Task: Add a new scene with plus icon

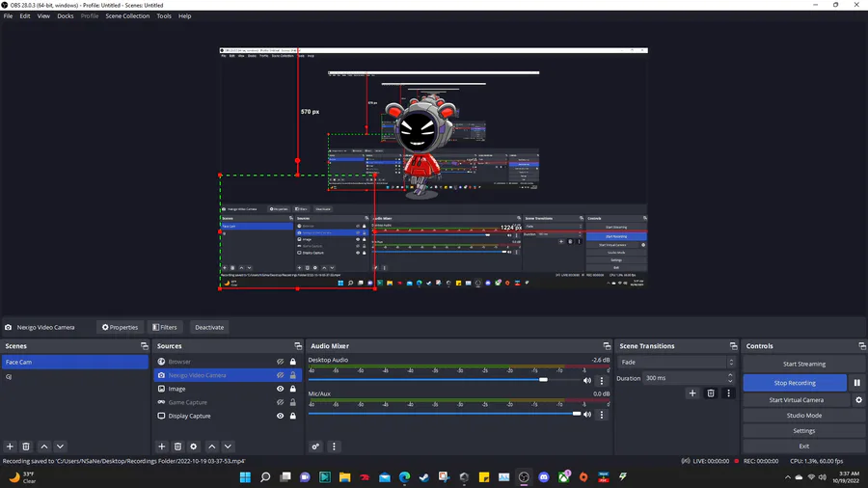Action: pos(10,447)
